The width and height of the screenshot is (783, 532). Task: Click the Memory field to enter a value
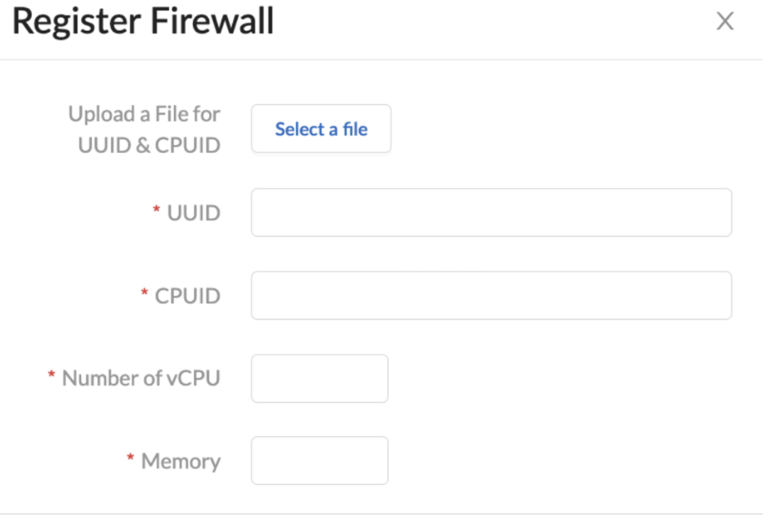319,460
